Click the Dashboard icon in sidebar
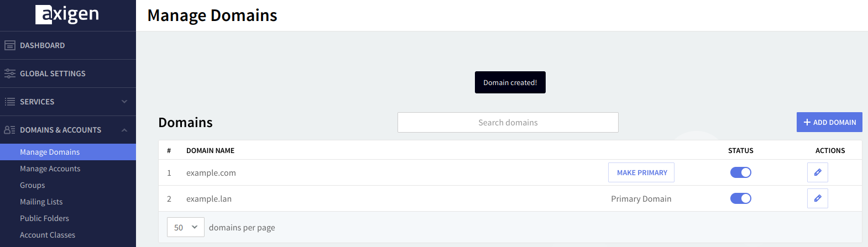This screenshot has width=868, height=247. (x=10, y=45)
